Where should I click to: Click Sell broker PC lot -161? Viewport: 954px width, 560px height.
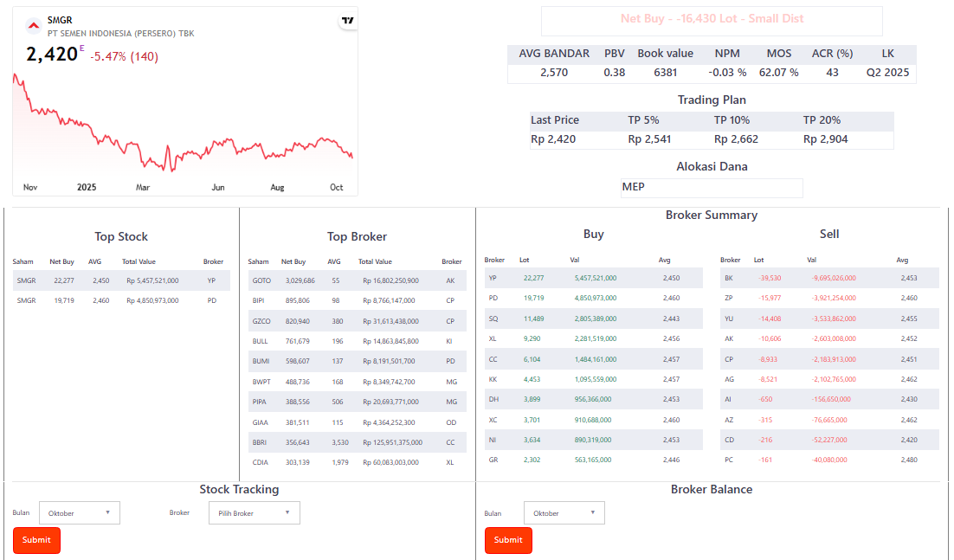pyautogui.click(x=829, y=460)
